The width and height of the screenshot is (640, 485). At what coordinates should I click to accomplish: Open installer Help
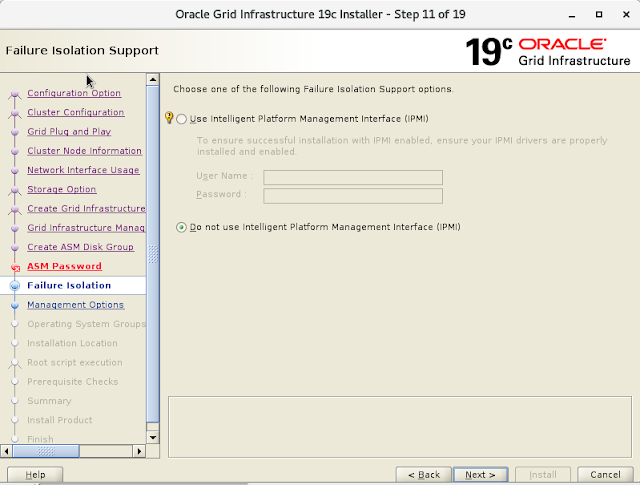(35, 475)
